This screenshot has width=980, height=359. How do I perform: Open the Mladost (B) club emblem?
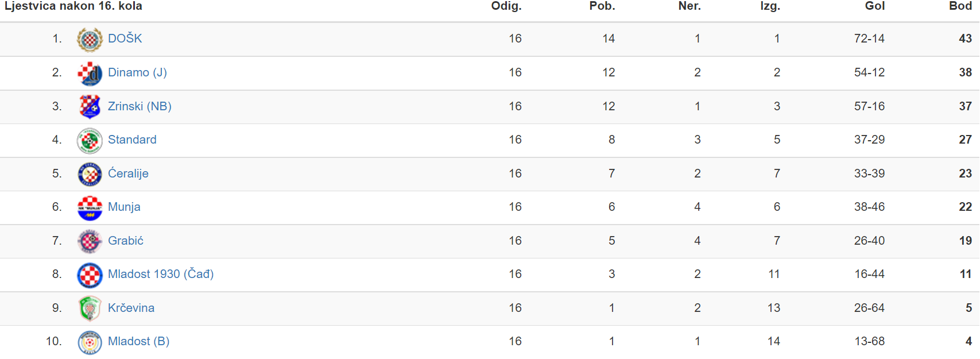(x=90, y=342)
